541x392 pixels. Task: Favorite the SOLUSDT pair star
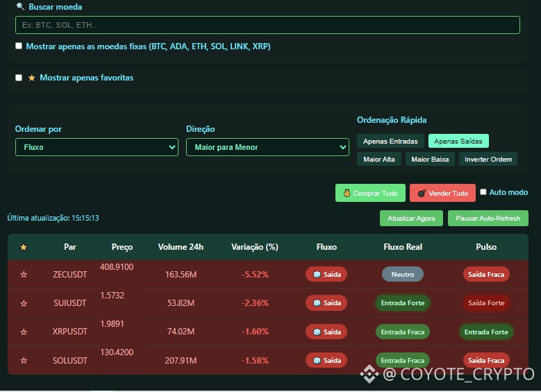coord(24,361)
